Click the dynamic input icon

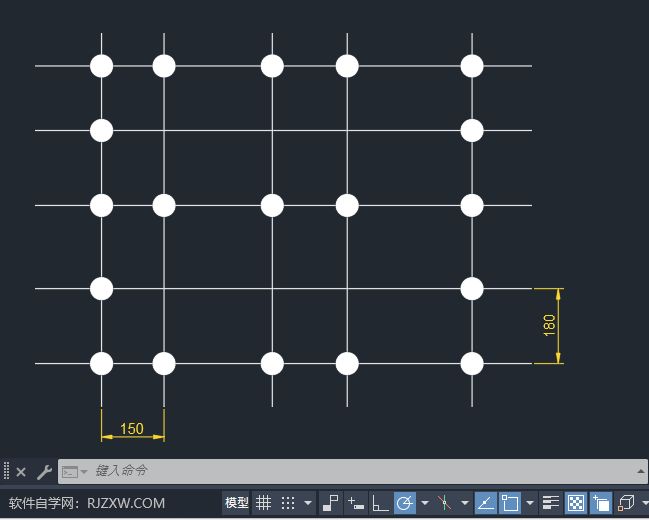(x=356, y=502)
